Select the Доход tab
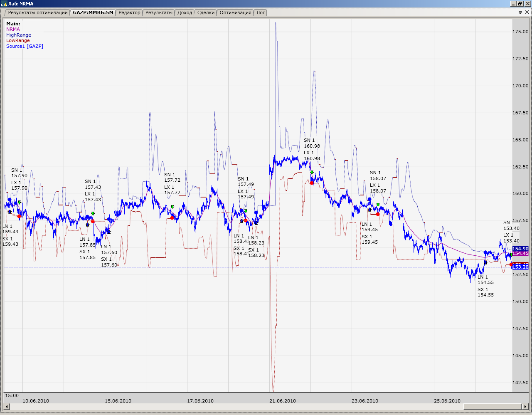Screen dimensions: 532x415 coord(185,12)
